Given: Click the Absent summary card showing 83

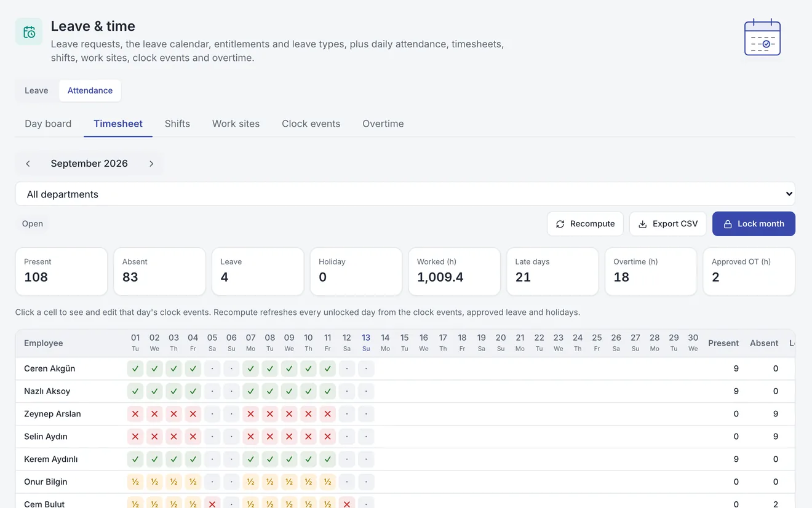Looking at the screenshot, I should click(160, 271).
